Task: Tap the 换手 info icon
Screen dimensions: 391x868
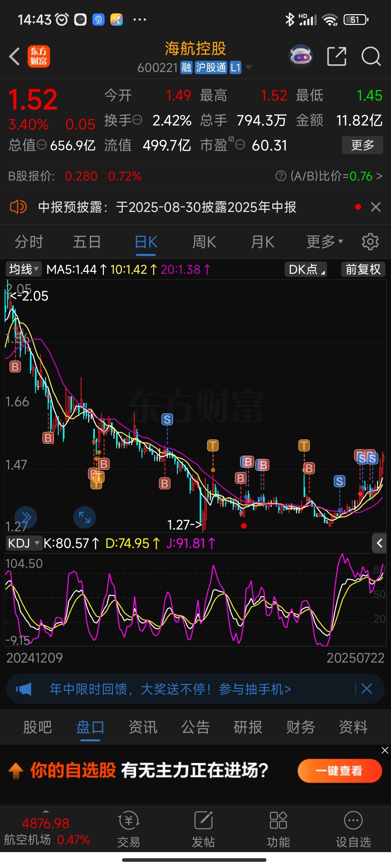Action: [x=137, y=120]
